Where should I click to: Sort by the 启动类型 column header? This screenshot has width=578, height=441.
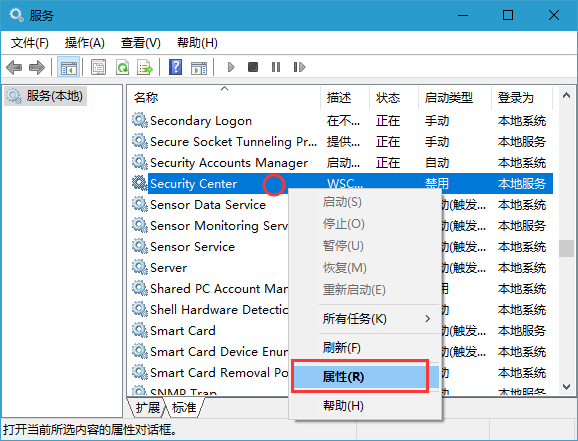click(x=455, y=98)
